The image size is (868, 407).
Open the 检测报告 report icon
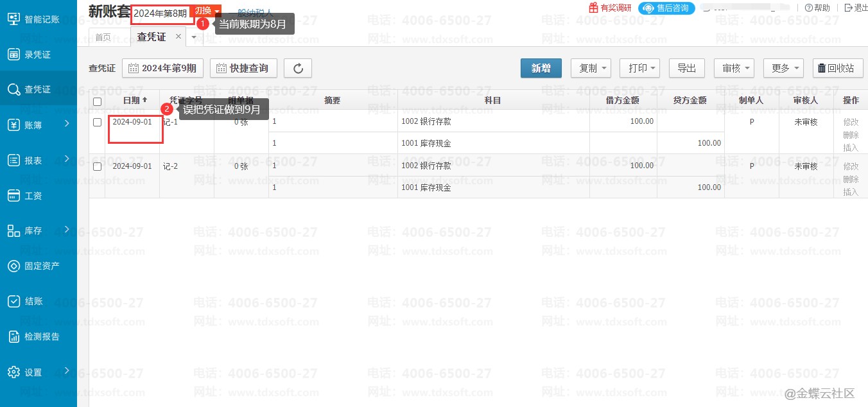click(13, 336)
